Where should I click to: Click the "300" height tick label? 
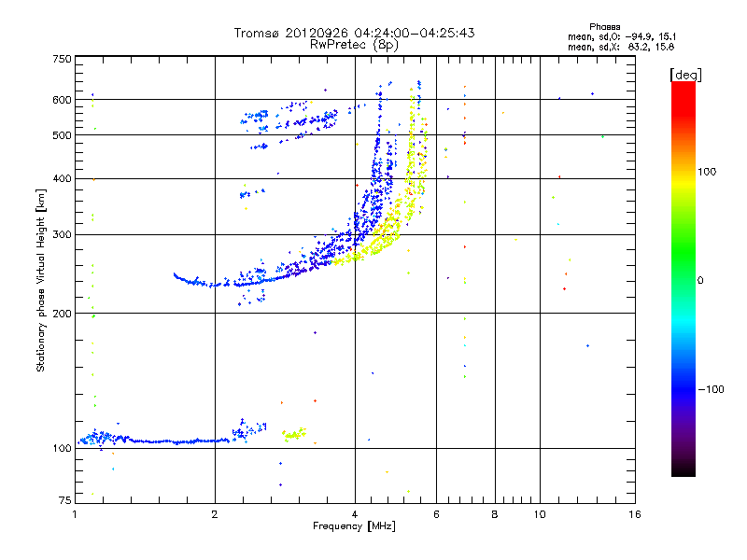(62, 235)
